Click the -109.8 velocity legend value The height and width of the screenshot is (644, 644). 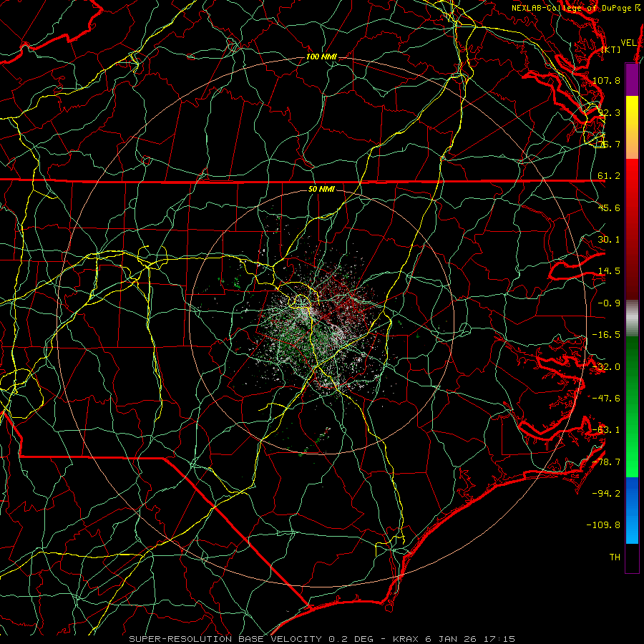click(604, 525)
